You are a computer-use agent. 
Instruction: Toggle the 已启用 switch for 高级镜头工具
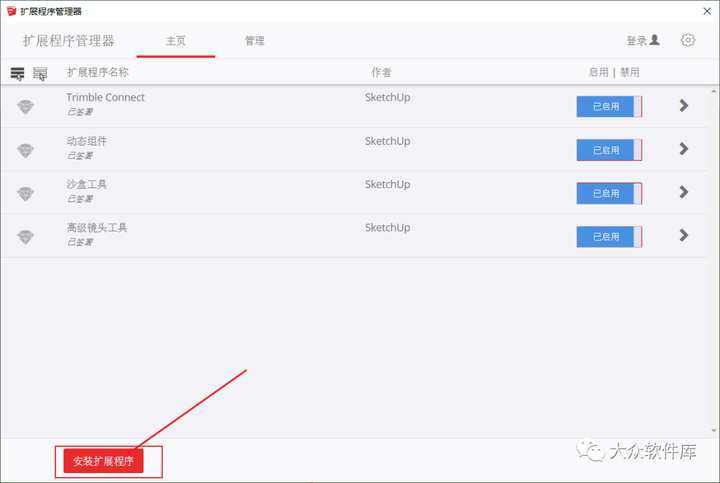pyautogui.click(x=609, y=236)
